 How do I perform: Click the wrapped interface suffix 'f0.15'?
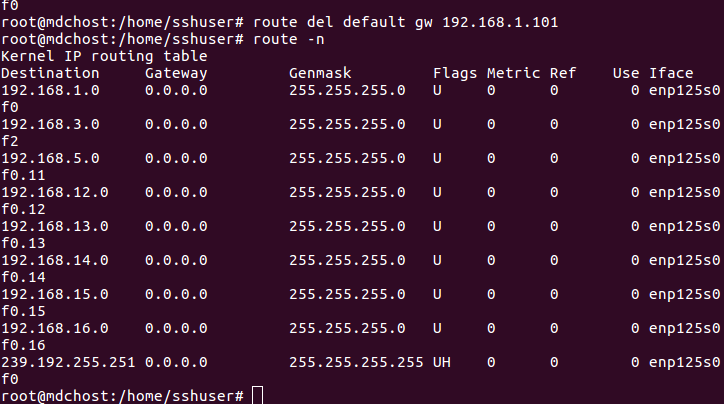tap(23, 311)
